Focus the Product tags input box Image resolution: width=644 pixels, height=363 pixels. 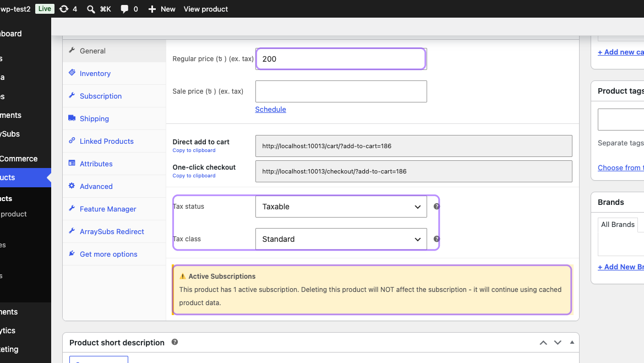coord(620,120)
